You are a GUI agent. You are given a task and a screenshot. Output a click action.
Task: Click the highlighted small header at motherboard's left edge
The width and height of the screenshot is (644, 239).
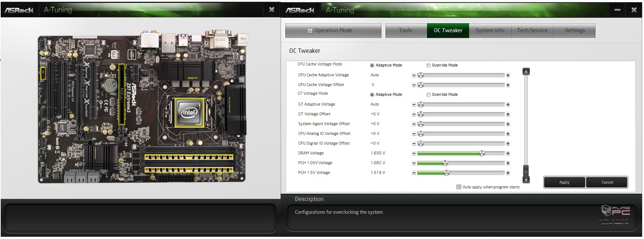43,73
